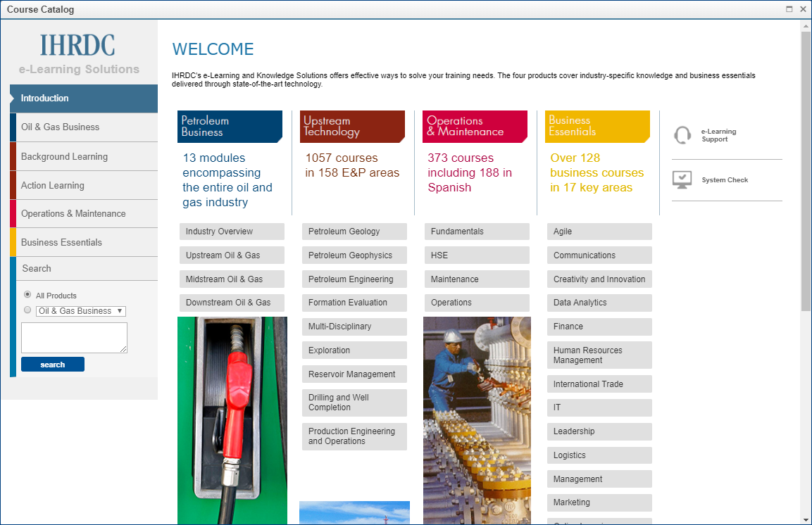Open the Upstream Oil & Gas module

click(x=232, y=255)
